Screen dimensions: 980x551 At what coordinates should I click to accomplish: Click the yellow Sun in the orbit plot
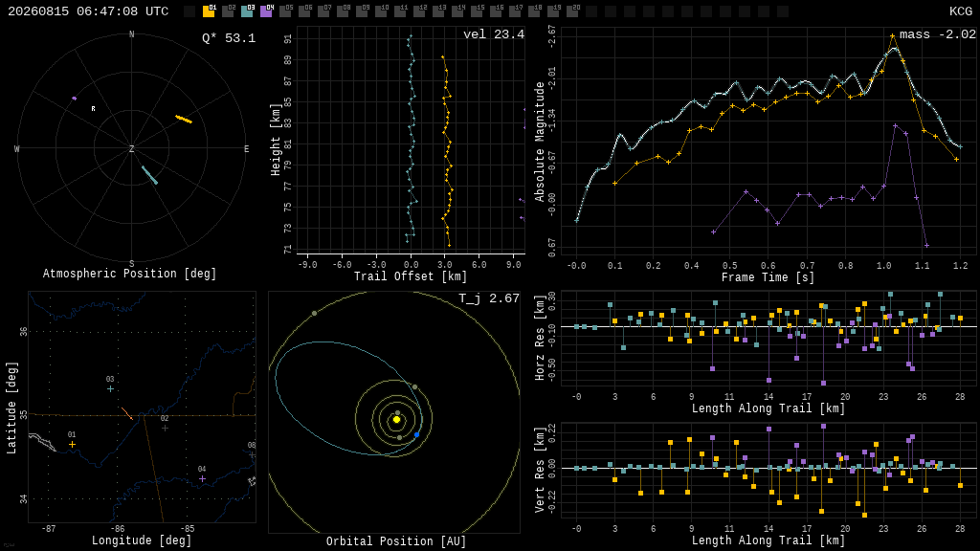[x=396, y=420]
